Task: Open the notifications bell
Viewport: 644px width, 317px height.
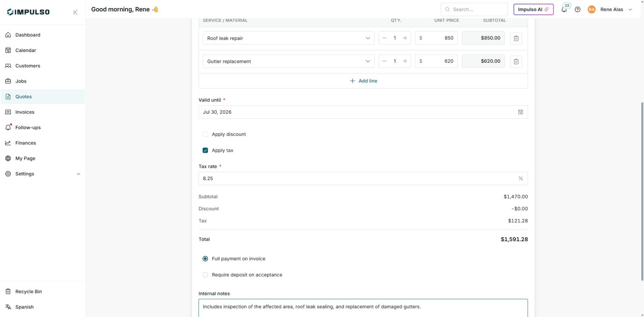Action: coord(564,9)
